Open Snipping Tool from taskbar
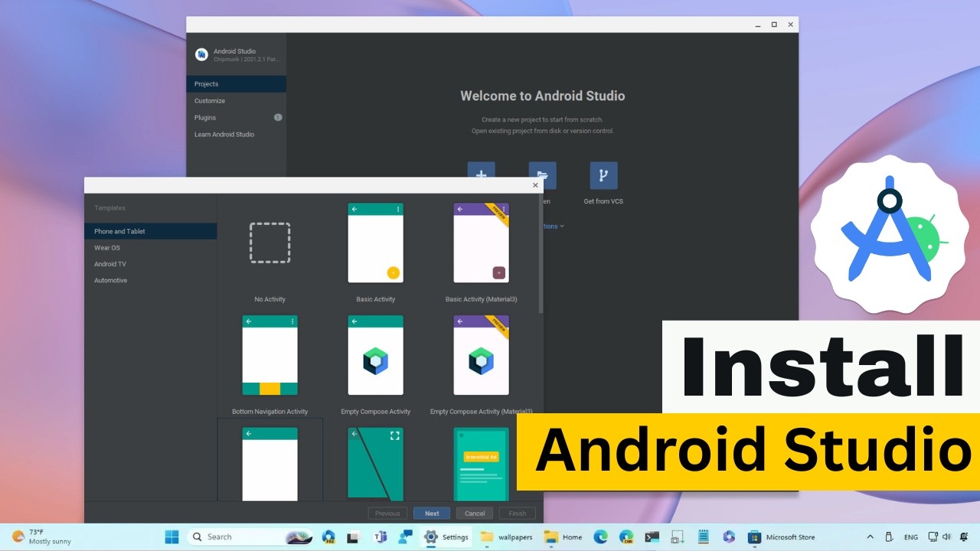The image size is (980, 551). pyautogui.click(x=678, y=536)
